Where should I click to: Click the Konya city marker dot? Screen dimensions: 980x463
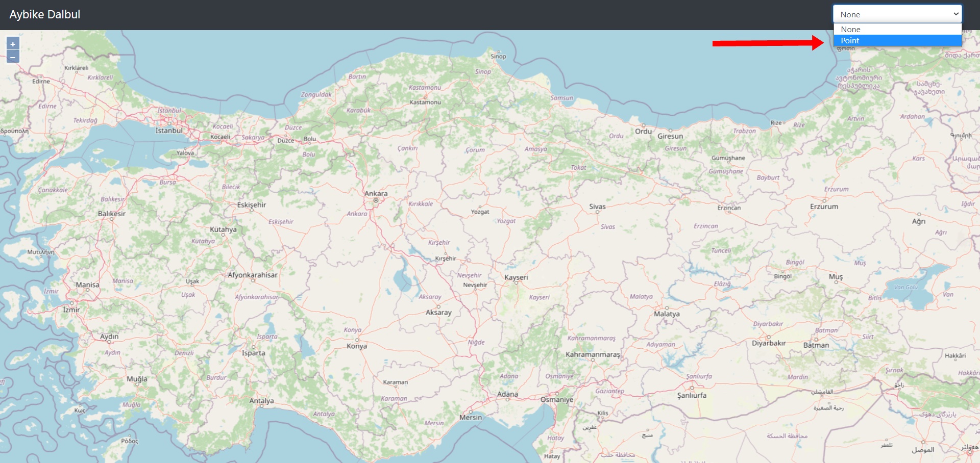pos(357,340)
